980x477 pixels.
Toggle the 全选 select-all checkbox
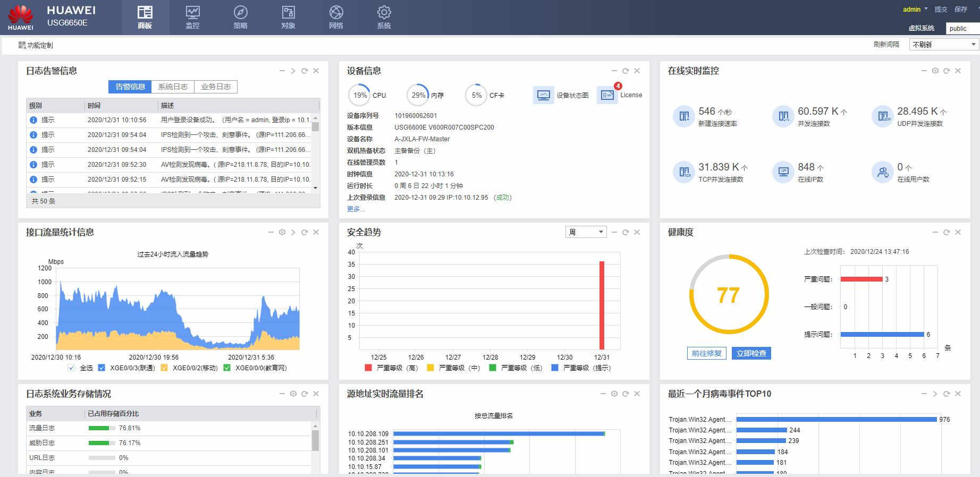[x=72, y=368]
